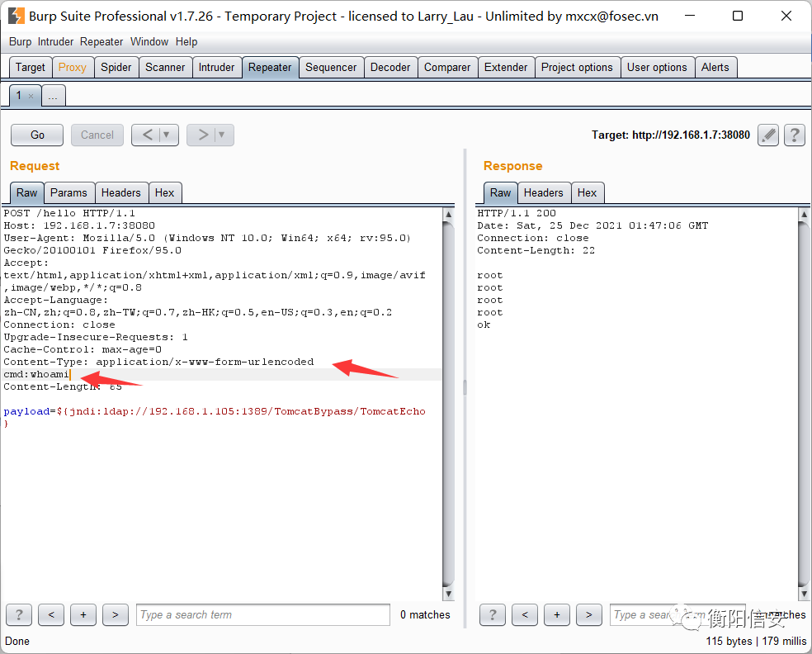Image resolution: width=812 pixels, height=654 pixels.
Task: Open the Repeater menu in menu bar
Action: [x=101, y=42]
